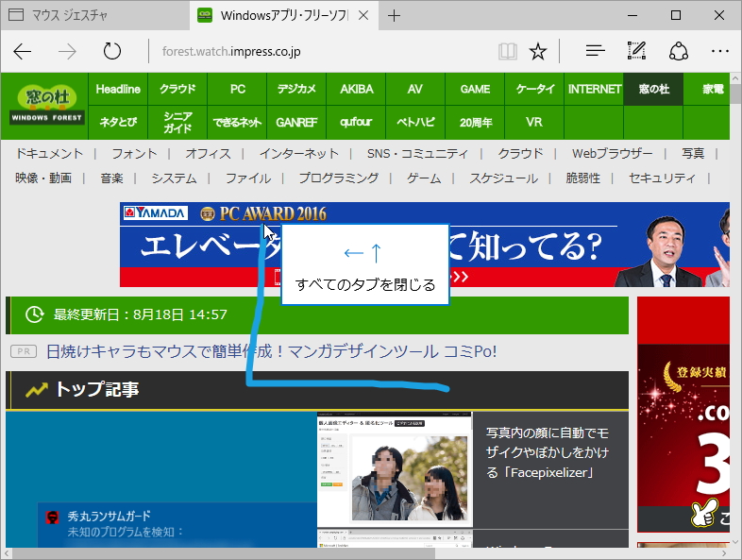Open the AV menu item

point(415,89)
